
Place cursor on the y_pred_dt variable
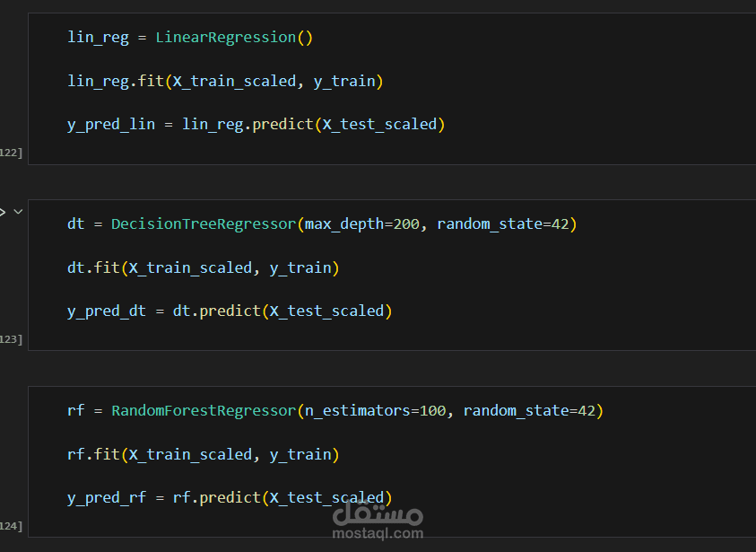[x=107, y=311]
